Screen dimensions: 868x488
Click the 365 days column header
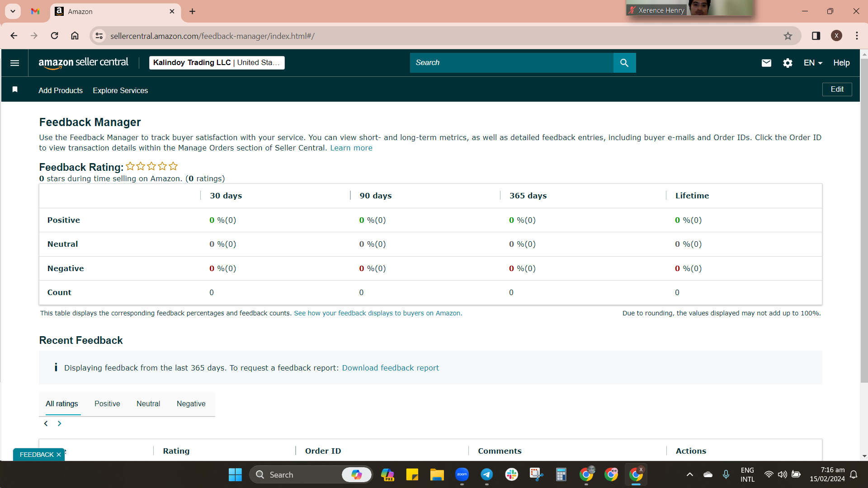(528, 196)
